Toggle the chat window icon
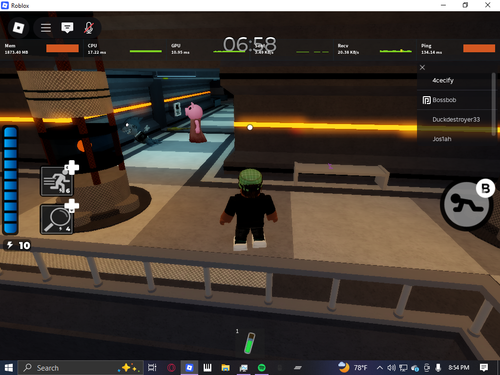This screenshot has height=375, width=500. 67,28
